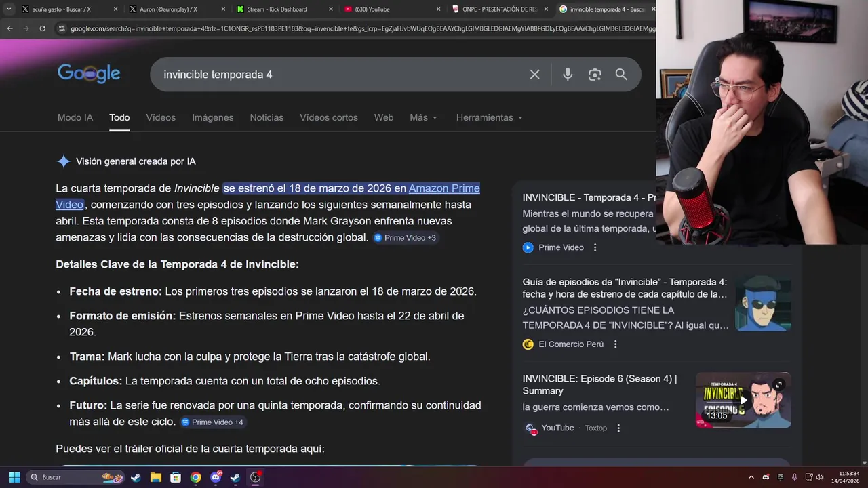
Task: Select the Web search tab
Action: click(x=384, y=117)
